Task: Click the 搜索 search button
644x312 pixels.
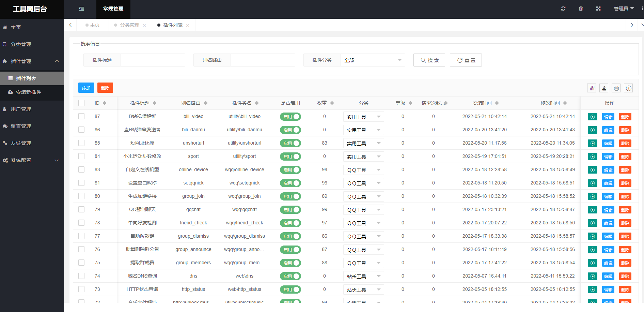Action: 429,60
